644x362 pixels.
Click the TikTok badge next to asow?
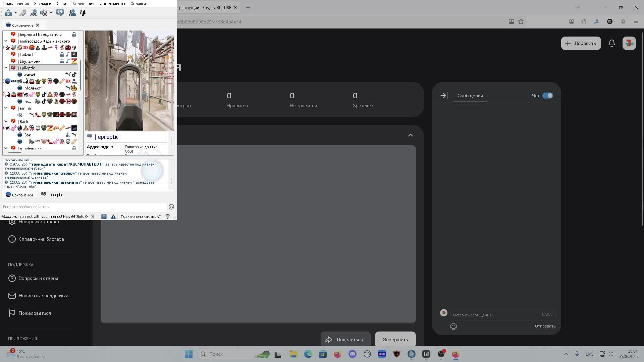click(x=74, y=74)
